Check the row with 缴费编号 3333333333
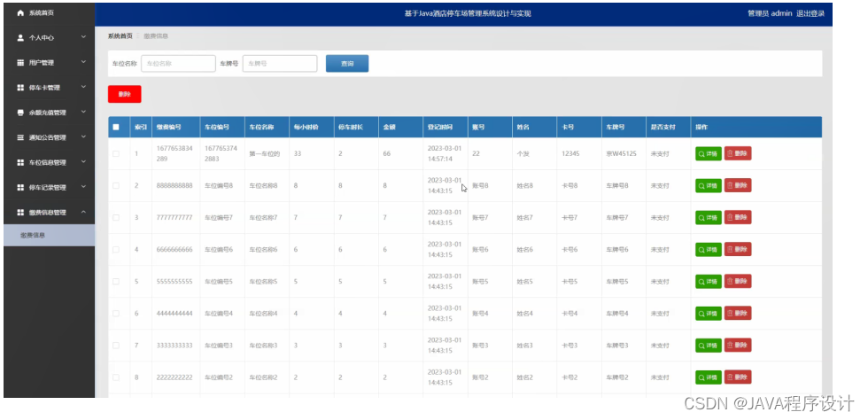 pos(116,346)
